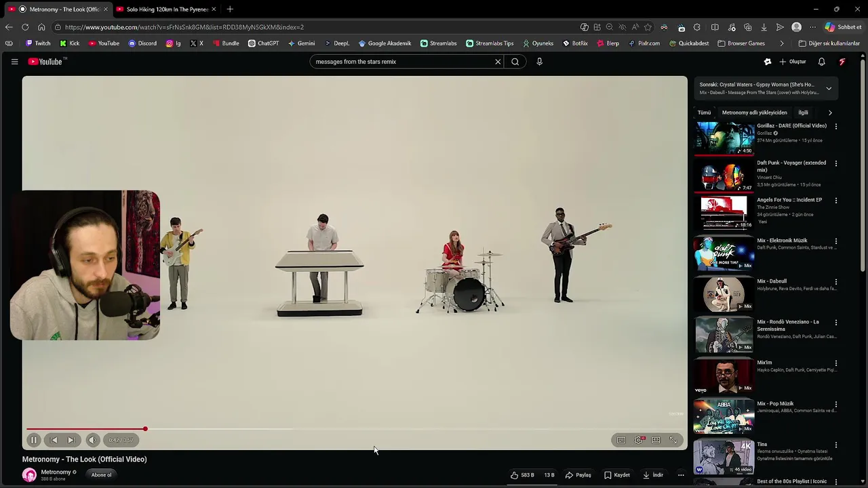Open Daft Punk Voyager thumbnail
The width and height of the screenshot is (868, 488).
724,176
